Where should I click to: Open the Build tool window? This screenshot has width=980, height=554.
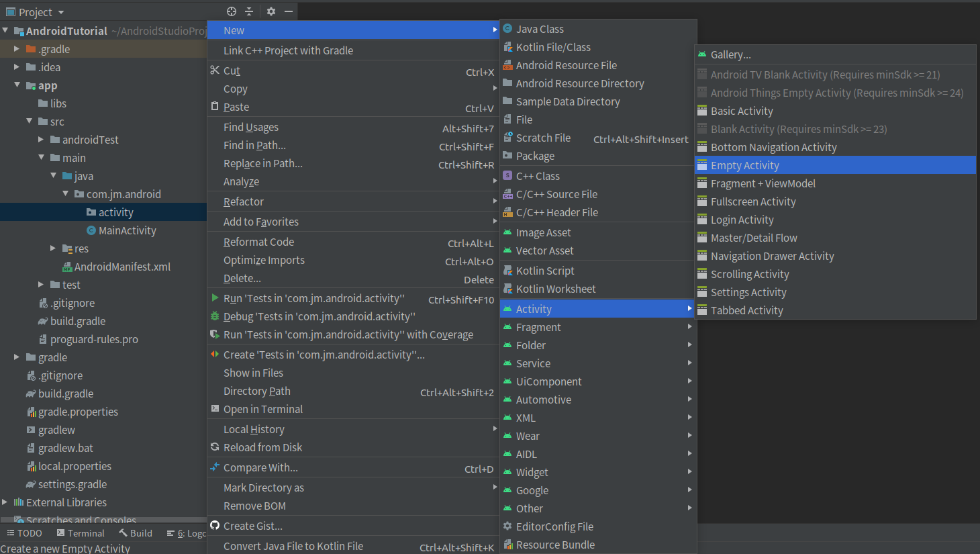(x=136, y=533)
